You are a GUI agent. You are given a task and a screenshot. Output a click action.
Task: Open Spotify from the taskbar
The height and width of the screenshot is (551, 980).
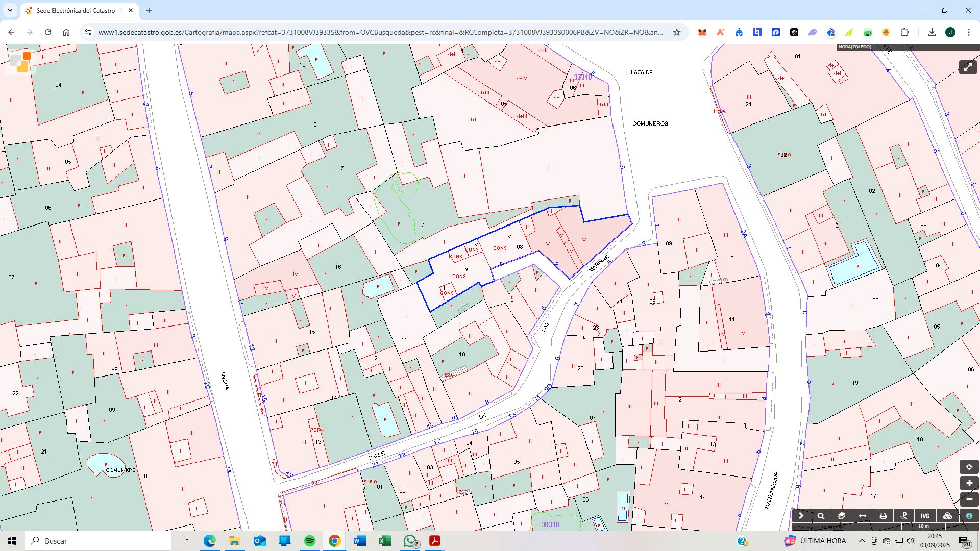pos(310,541)
